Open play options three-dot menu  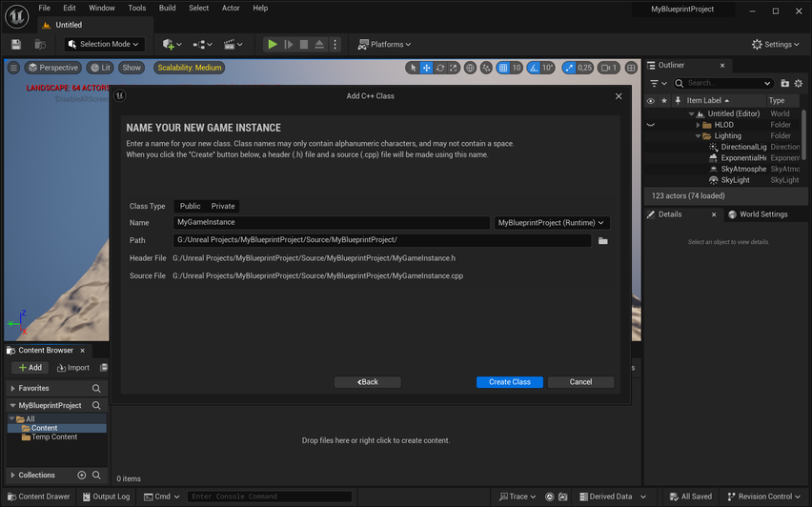coord(335,45)
